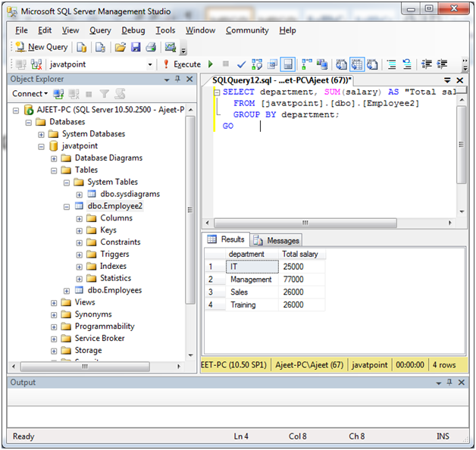This screenshot has width=476, height=450.
Task: Expand the dbo.Employees table node
Action: tap(67, 291)
